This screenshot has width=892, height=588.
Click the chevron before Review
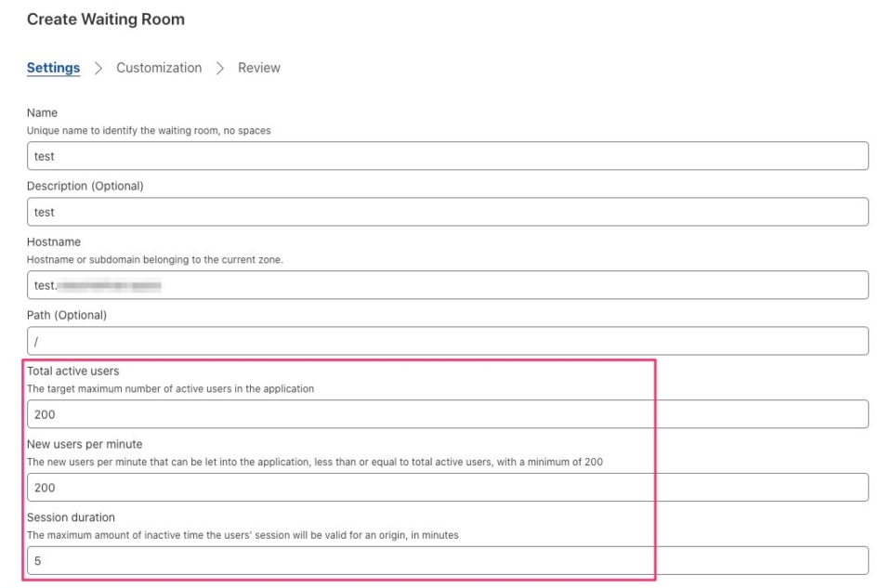[221, 68]
